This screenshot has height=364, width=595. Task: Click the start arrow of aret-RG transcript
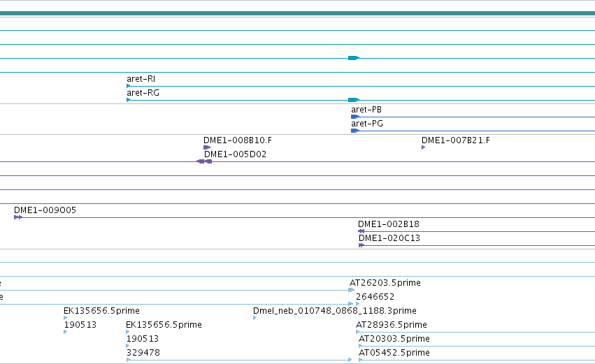[128, 100]
